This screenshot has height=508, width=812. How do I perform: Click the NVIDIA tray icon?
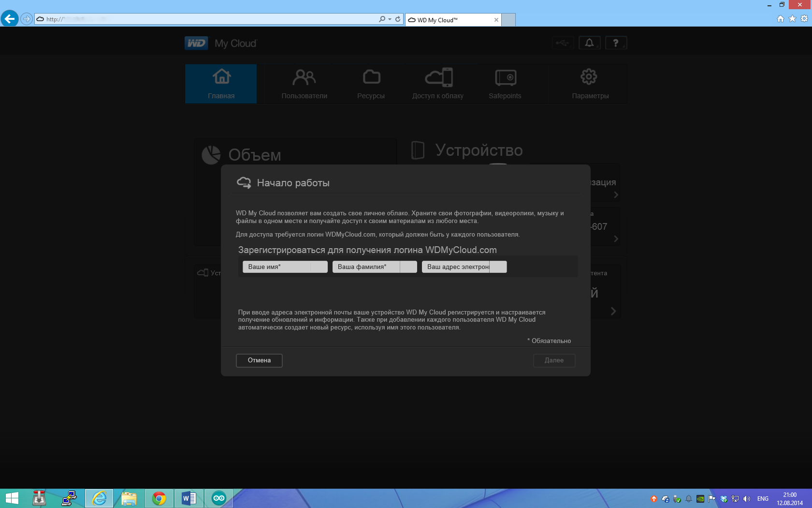(x=700, y=499)
